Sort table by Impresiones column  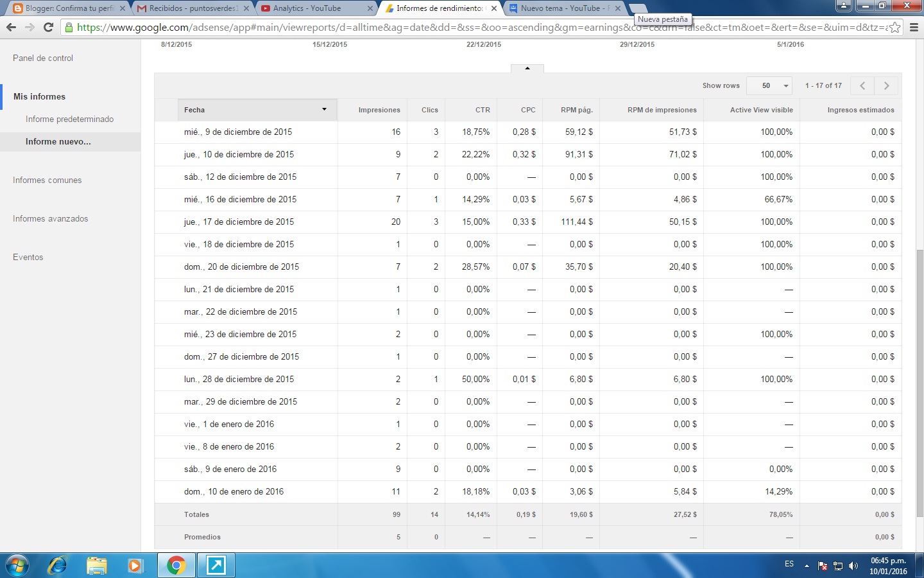click(379, 110)
